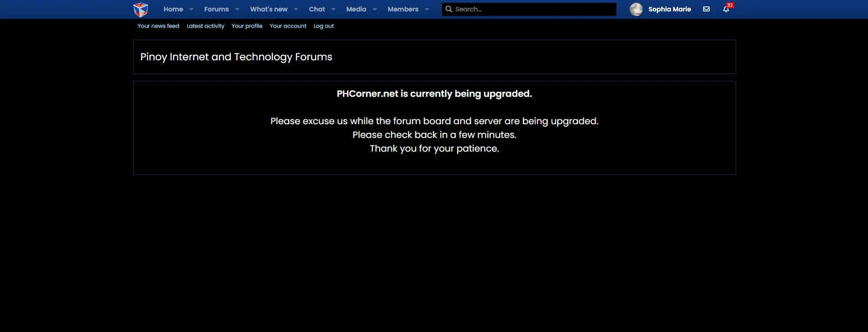
Task: Open the Members nav link
Action: coord(403,9)
